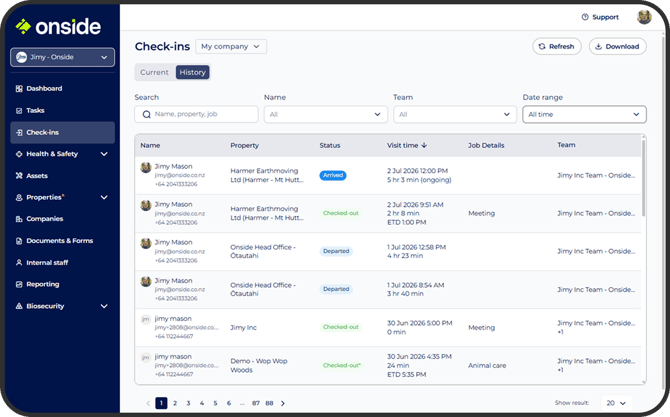
Task: Click the Companies icon
Action: point(19,219)
